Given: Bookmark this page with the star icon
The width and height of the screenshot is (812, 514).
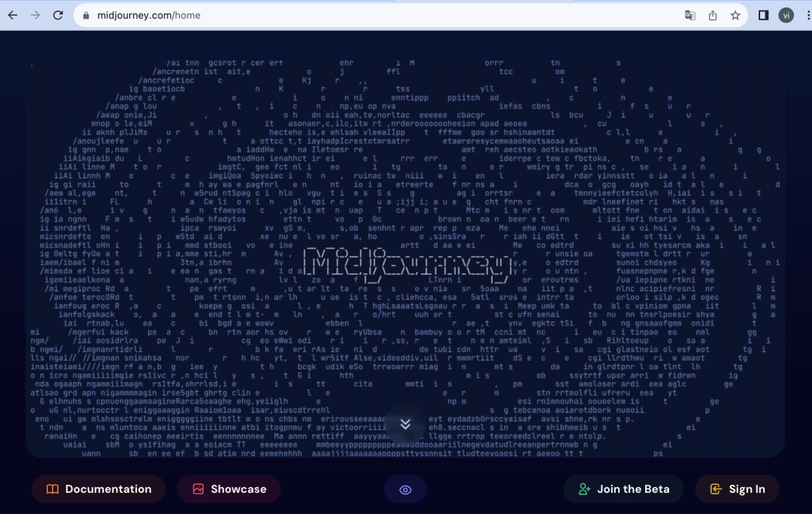Looking at the screenshot, I should [735, 15].
